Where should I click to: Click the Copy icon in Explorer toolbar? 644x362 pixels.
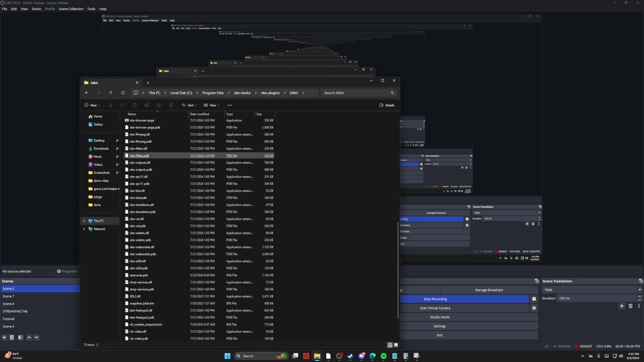122,105
